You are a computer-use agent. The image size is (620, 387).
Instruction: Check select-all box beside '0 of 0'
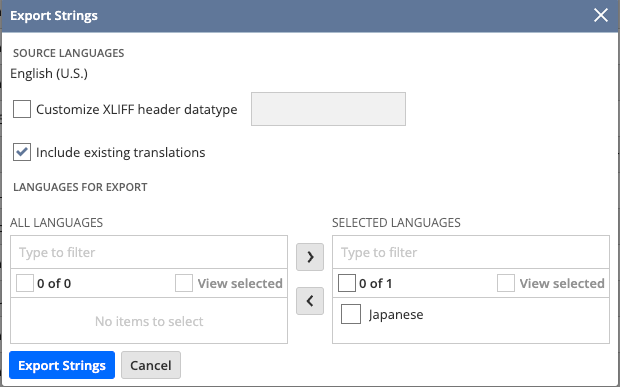point(25,283)
